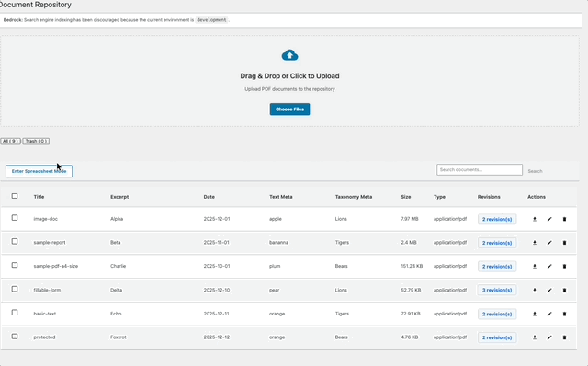The width and height of the screenshot is (588, 366).
Task: Click the image-doc title
Action: pos(46,219)
